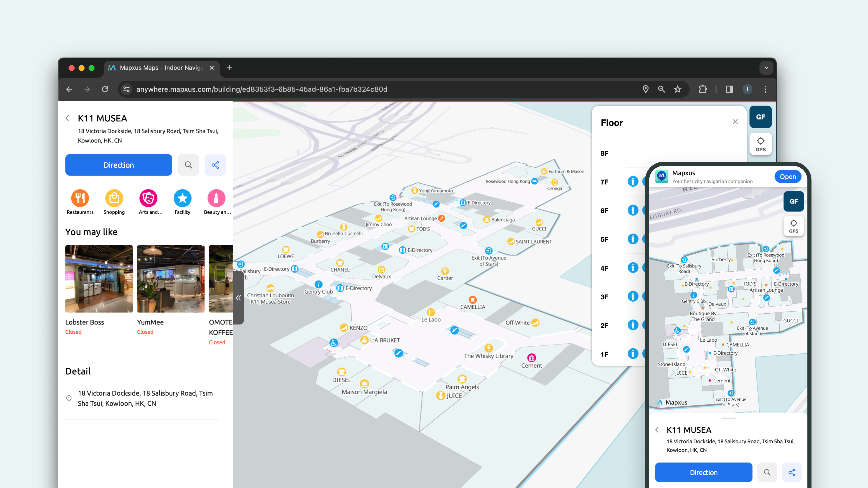Collapse the sidebar with double chevron
This screenshot has height=488, width=868.
click(238, 298)
